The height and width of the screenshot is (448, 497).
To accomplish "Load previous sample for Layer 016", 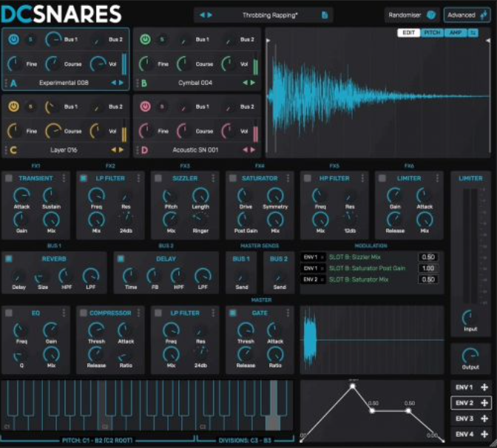I will pos(113,150).
